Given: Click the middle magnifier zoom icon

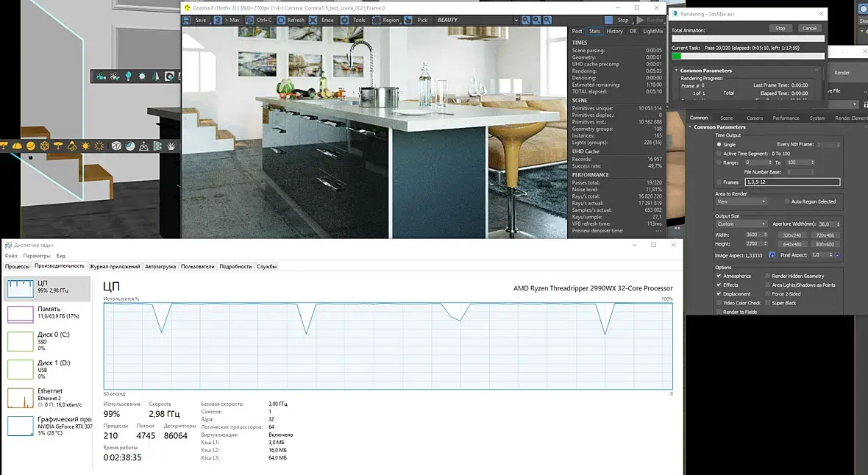Looking at the screenshot, I should click(536, 20).
